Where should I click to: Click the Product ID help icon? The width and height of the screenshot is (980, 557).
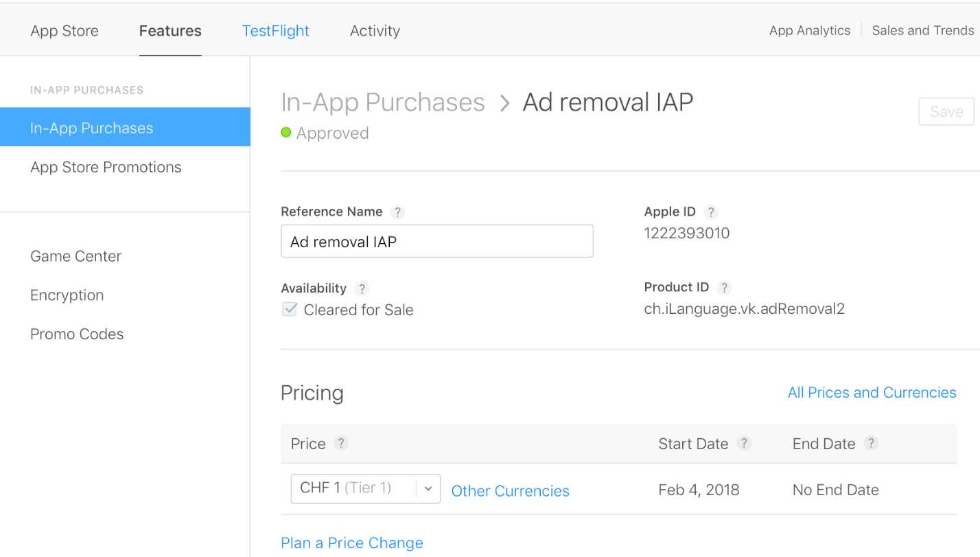[x=725, y=288]
